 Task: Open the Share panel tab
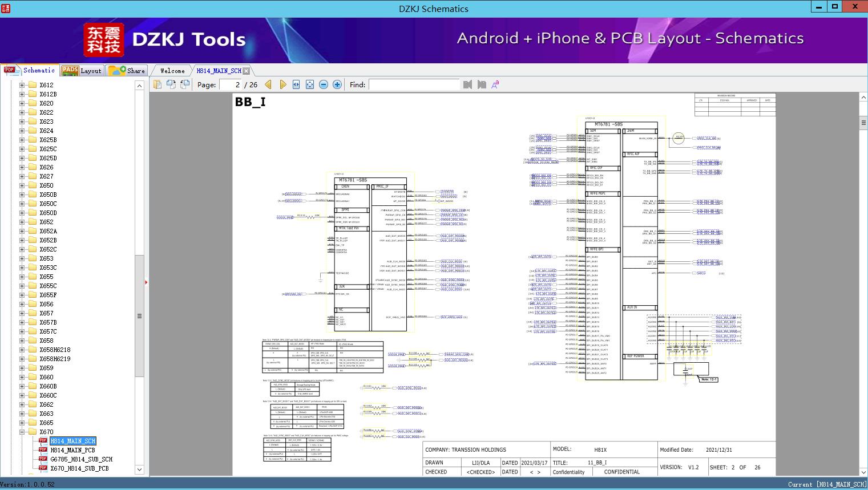(127, 71)
